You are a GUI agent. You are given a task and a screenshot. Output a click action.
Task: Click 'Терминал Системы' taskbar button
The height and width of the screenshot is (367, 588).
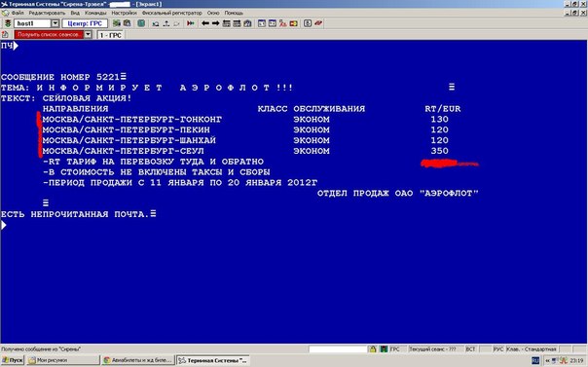[212, 360]
